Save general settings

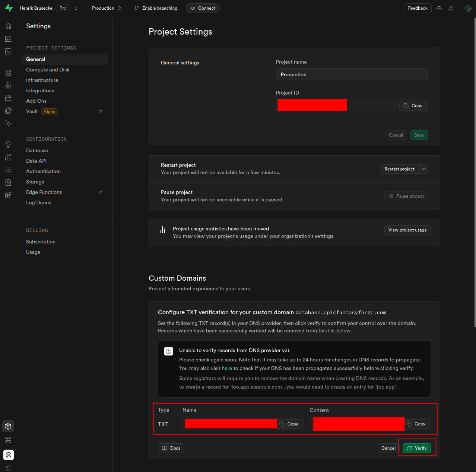(x=419, y=135)
